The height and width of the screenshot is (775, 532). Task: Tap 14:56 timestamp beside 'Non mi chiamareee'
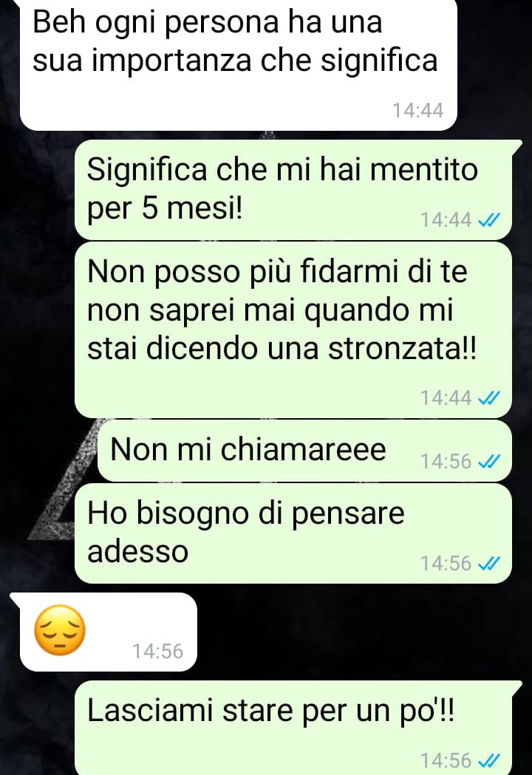pos(446,461)
